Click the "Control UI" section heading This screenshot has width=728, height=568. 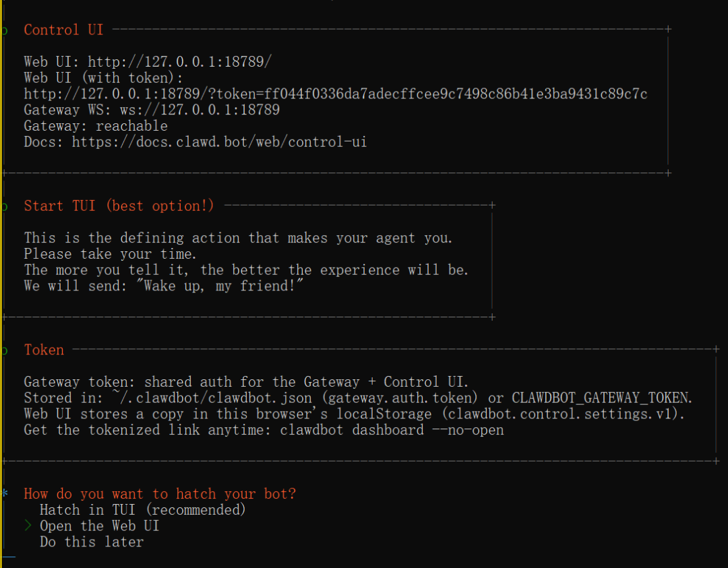point(63,30)
